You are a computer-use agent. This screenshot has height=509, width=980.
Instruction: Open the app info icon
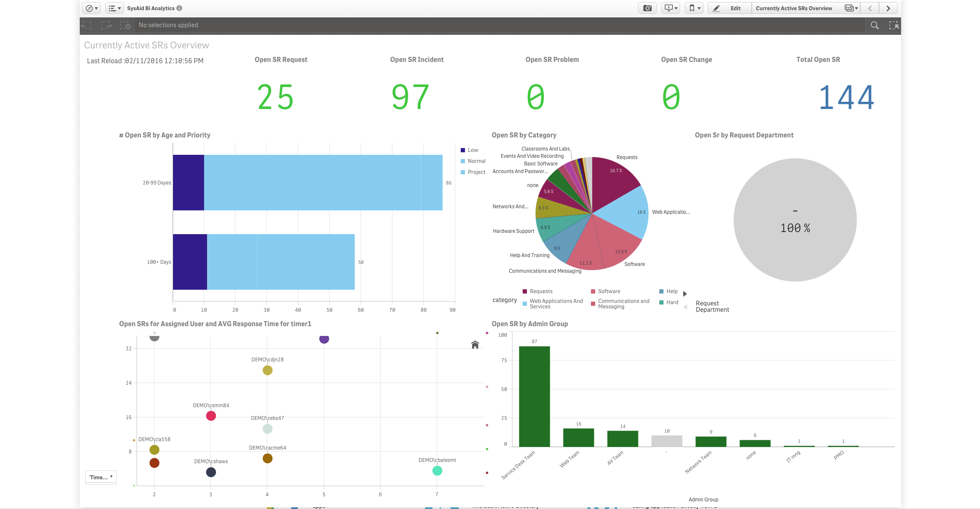tap(179, 8)
